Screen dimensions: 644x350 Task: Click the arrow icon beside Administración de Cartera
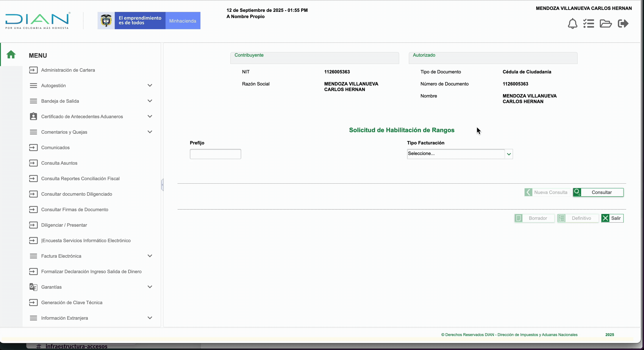click(33, 70)
